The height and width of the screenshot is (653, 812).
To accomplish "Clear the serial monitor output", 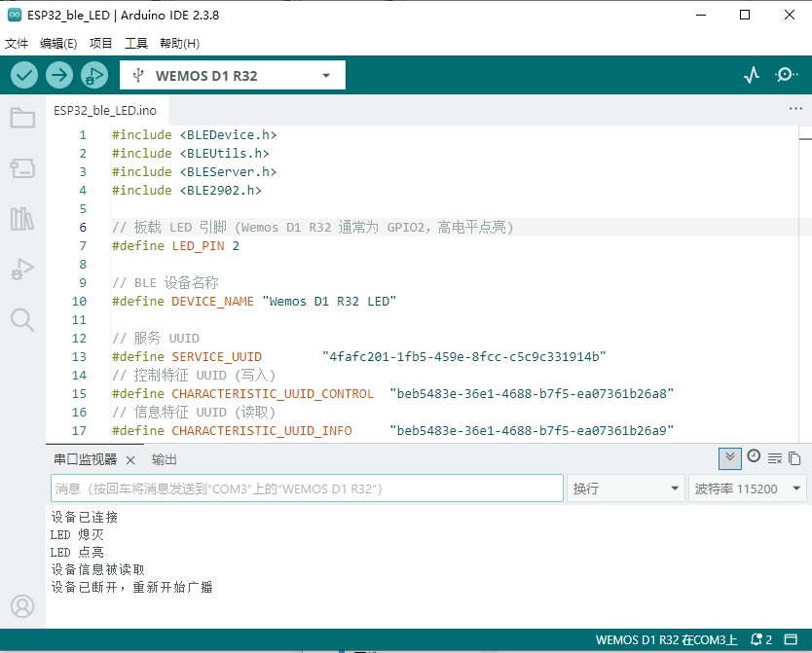I will pyautogui.click(x=775, y=458).
